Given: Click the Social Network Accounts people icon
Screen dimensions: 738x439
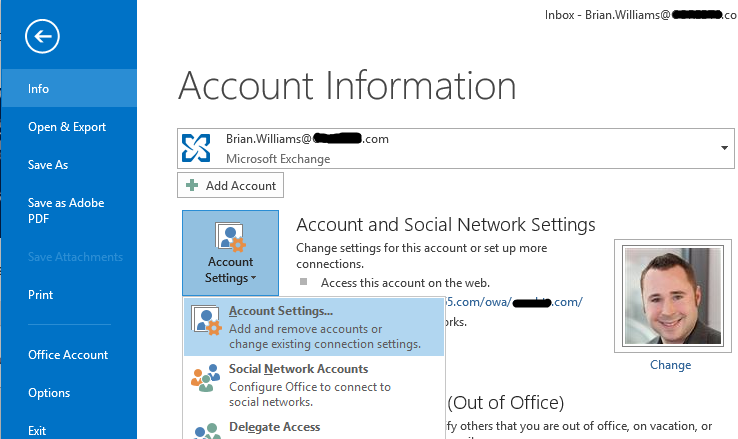Looking at the screenshot, I should [205, 378].
